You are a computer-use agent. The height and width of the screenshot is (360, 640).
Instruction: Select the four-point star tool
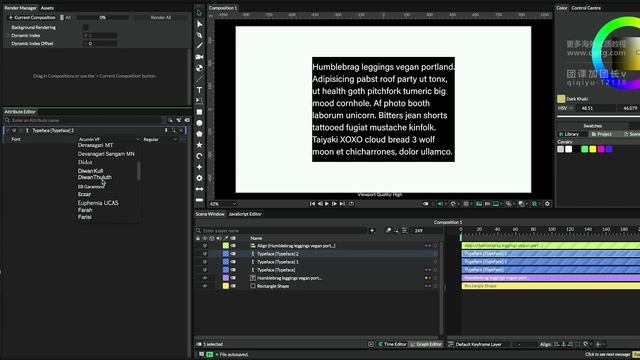point(199,167)
